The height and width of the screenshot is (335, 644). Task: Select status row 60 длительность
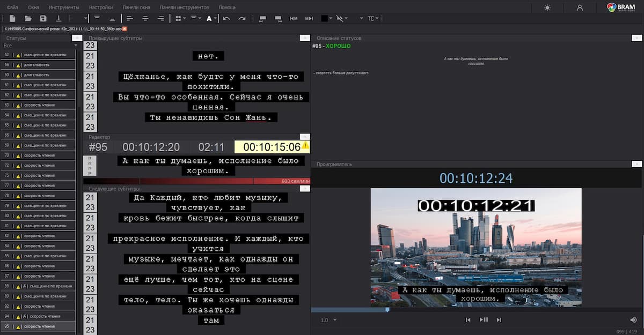(38, 75)
